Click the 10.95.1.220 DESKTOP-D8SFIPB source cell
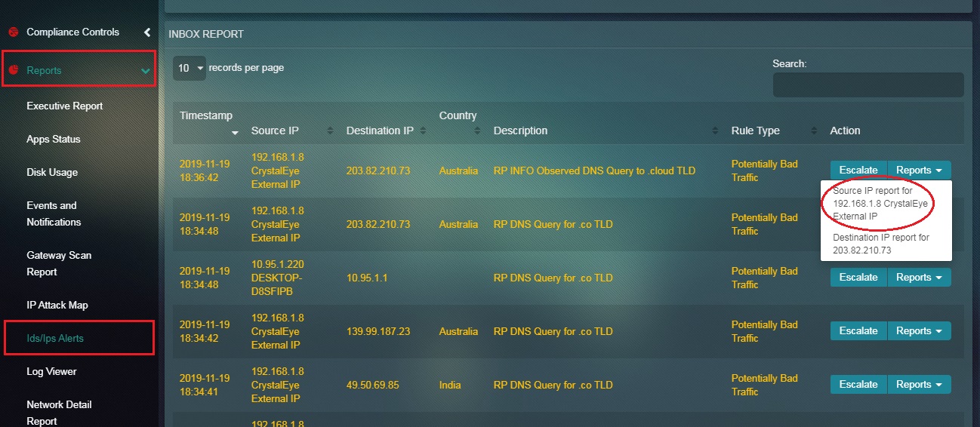The width and height of the screenshot is (980, 427). 276,278
